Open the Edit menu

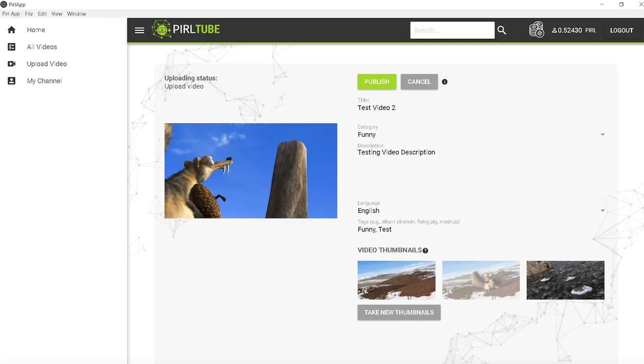[x=42, y=14]
